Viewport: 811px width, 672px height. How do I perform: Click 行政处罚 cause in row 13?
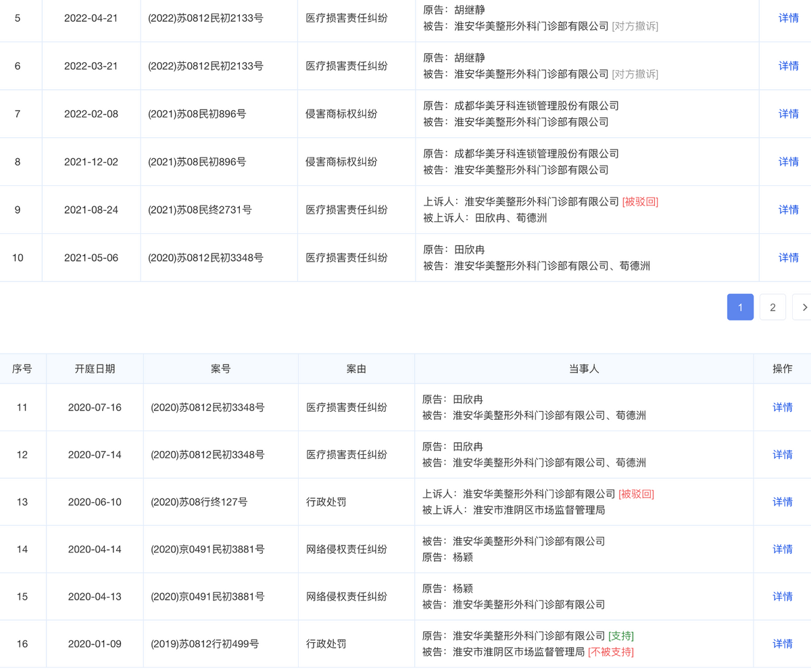point(326,502)
